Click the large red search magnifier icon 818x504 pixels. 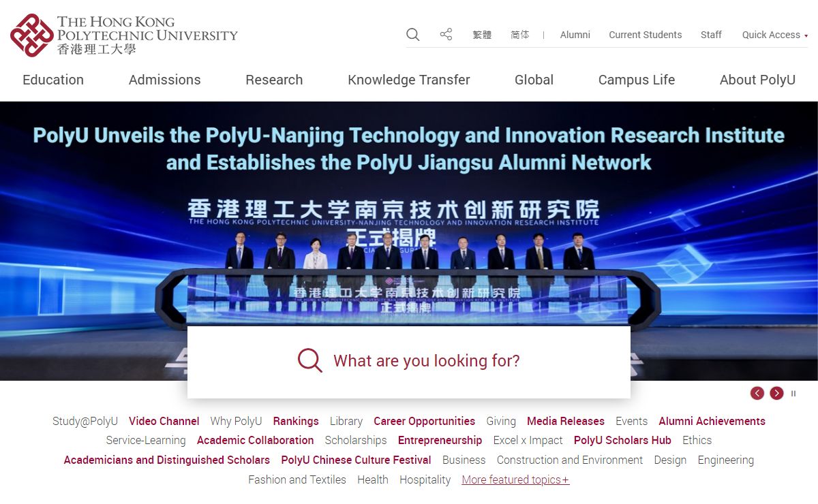[x=309, y=360]
